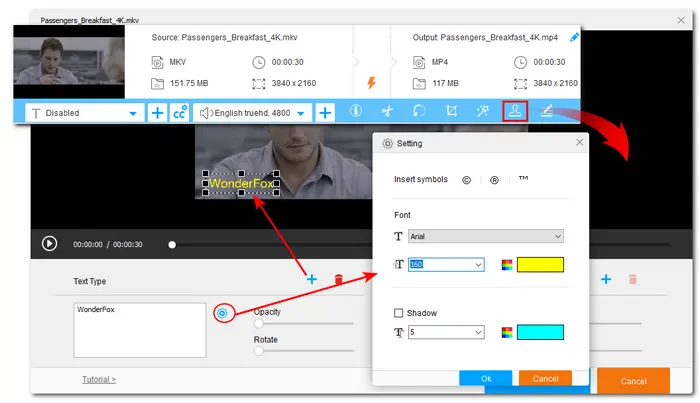The height and width of the screenshot is (403, 700).
Task: Click the scissors trim icon
Action: click(388, 113)
